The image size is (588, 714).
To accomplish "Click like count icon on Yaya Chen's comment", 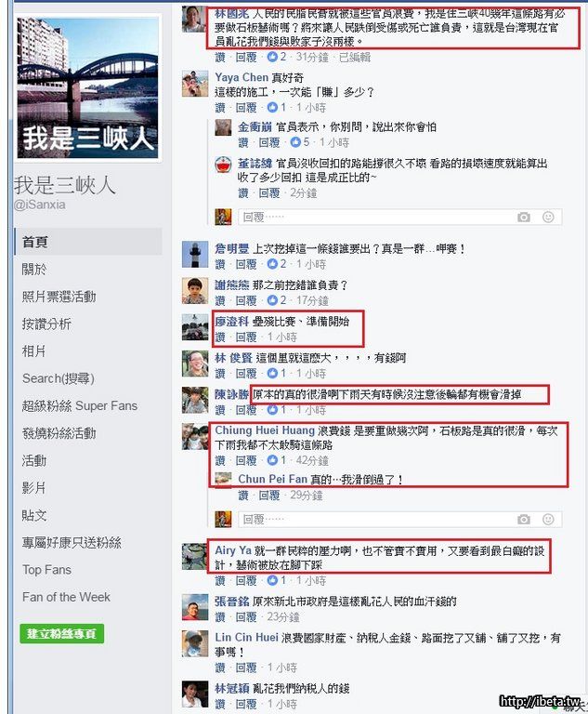I will tap(272, 108).
